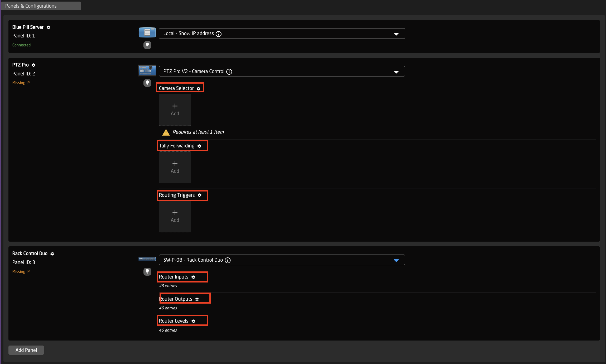Open the Rack Control Duo settings gear
This screenshot has height=364, width=606.
tap(52, 254)
